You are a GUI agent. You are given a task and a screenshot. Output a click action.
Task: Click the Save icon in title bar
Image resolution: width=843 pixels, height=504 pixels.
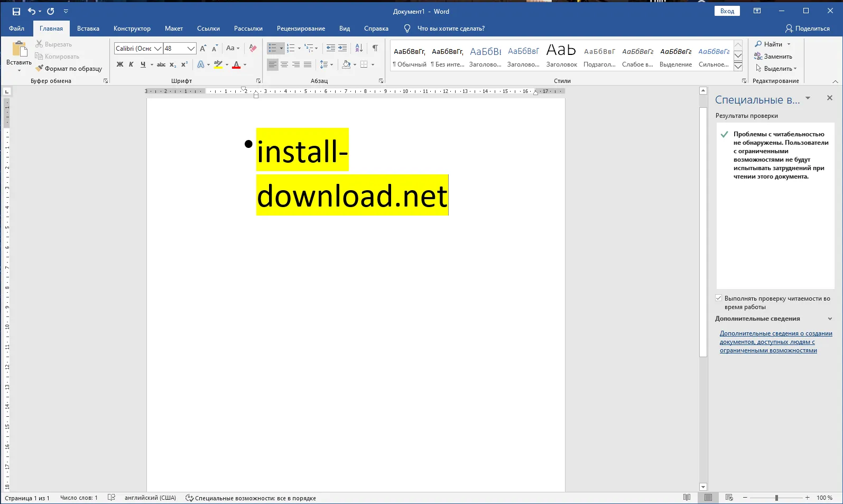click(x=16, y=11)
